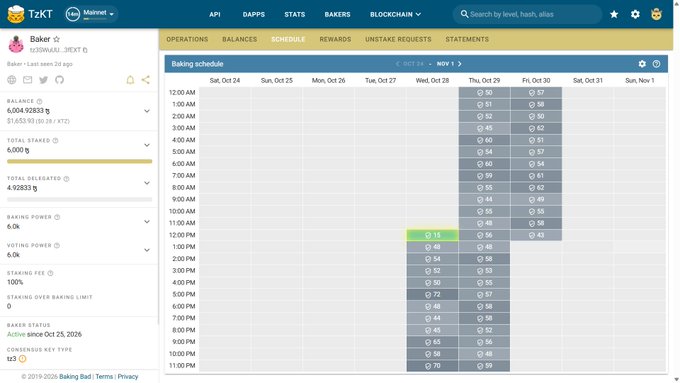Star the Baker account as a favorite
Viewport: 680px width, 383px height.
(x=56, y=39)
